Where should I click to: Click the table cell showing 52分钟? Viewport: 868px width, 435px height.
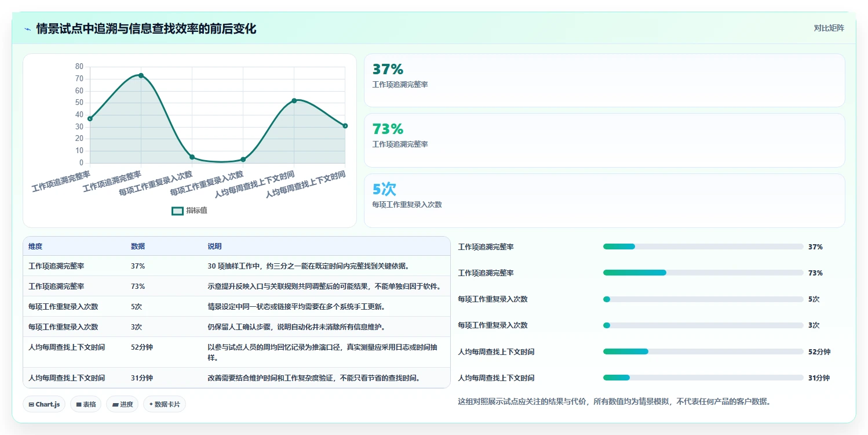click(x=142, y=347)
